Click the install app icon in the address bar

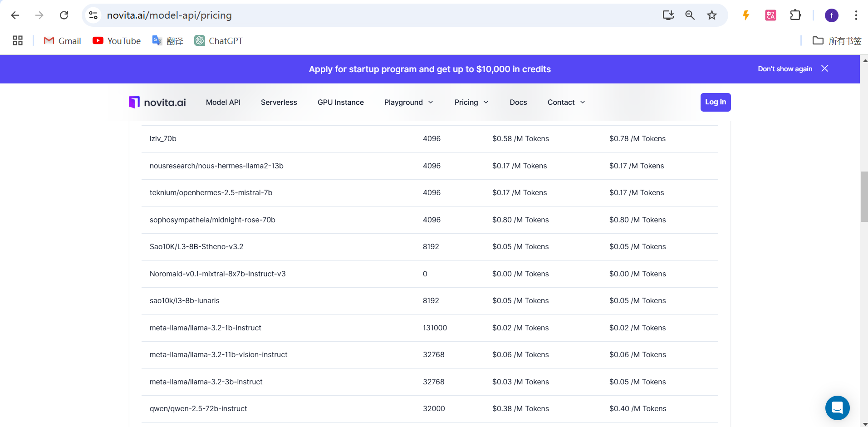pos(668,15)
